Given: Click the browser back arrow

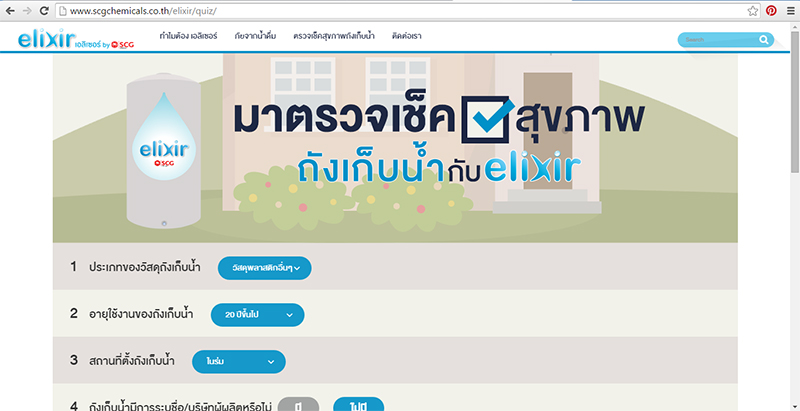Looking at the screenshot, I should tap(9, 10).
